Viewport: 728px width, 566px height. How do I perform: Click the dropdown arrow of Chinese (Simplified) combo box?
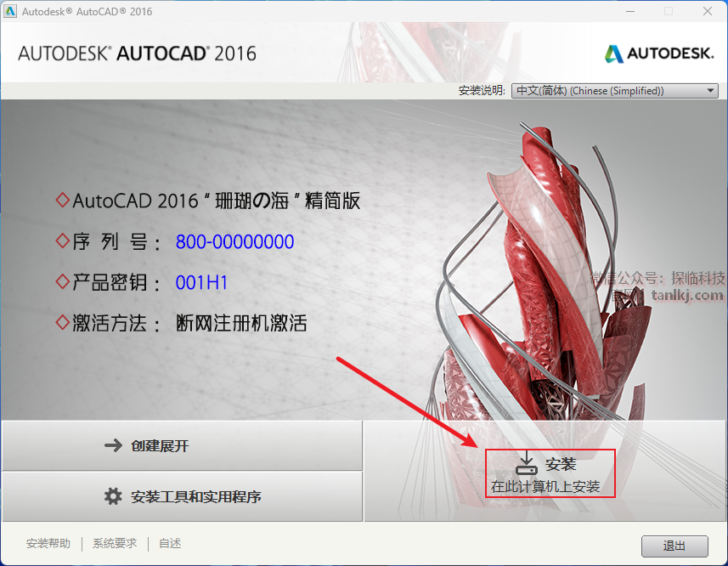click(x=710, y=91)
